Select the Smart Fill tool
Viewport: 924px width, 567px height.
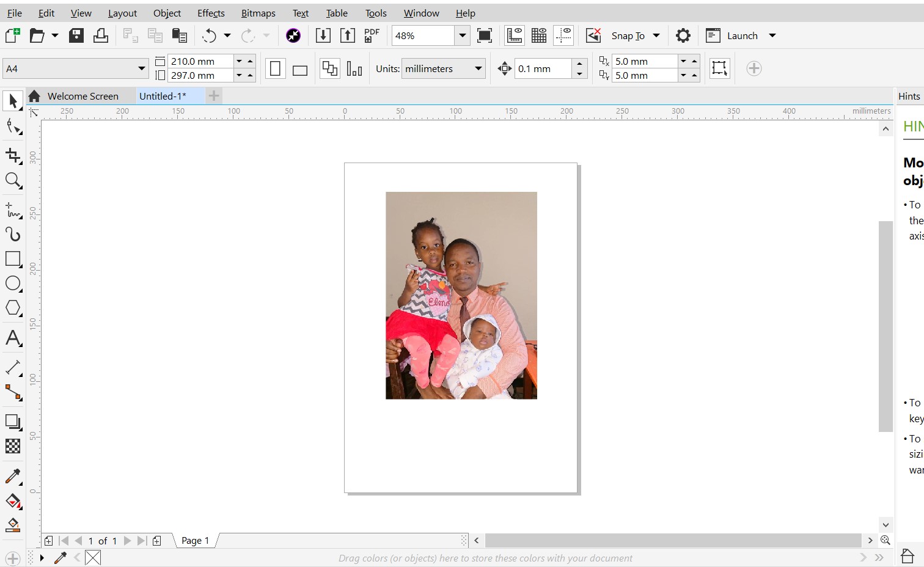13,525
